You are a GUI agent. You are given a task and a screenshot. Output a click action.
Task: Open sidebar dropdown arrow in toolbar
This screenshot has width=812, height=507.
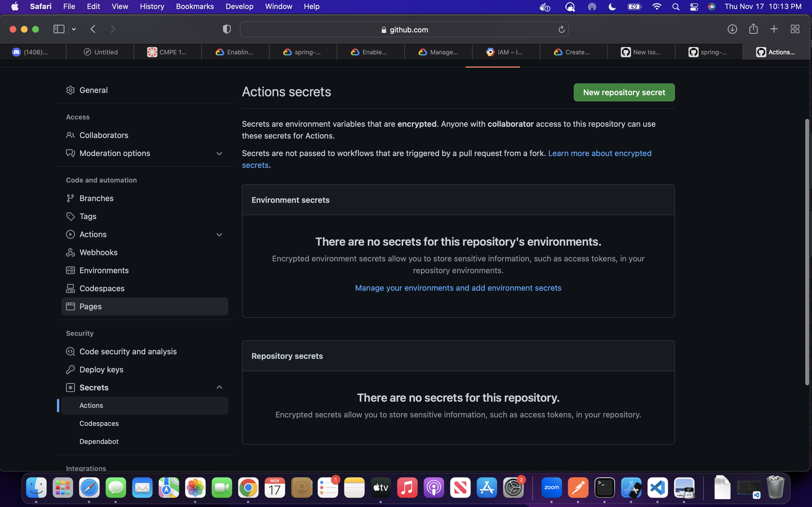74,29
